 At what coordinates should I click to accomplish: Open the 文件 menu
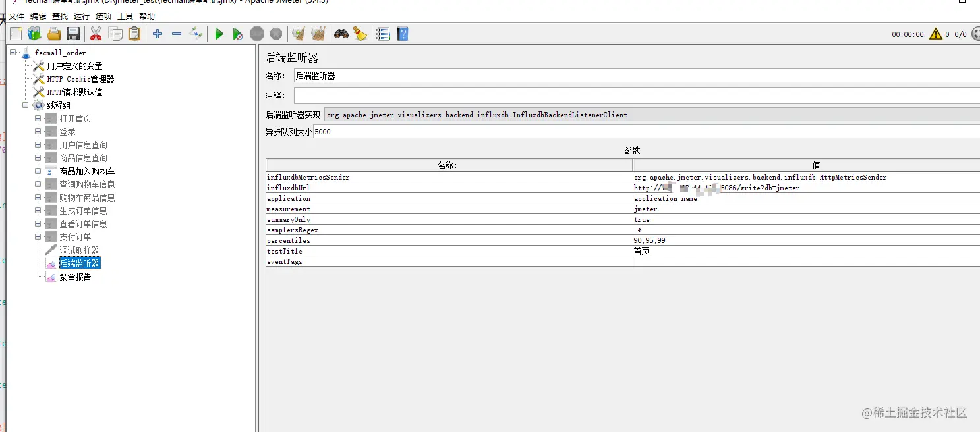(x=16, y=16)
